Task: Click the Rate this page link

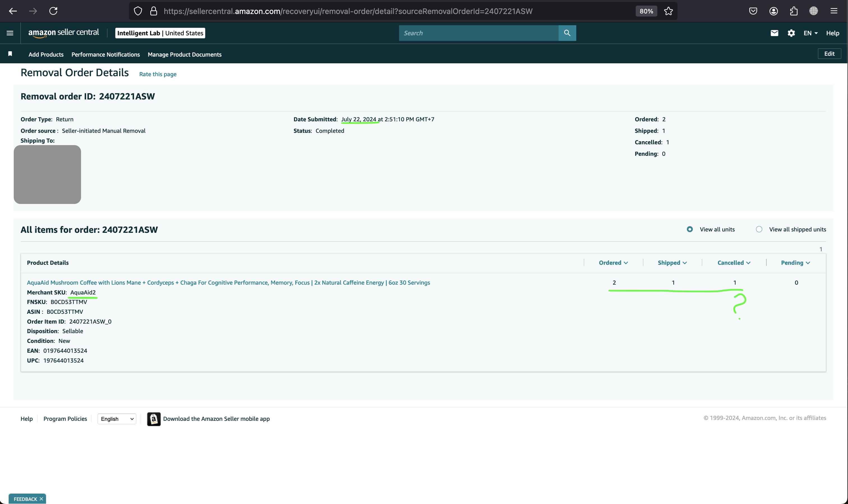Action: [158, 74]
